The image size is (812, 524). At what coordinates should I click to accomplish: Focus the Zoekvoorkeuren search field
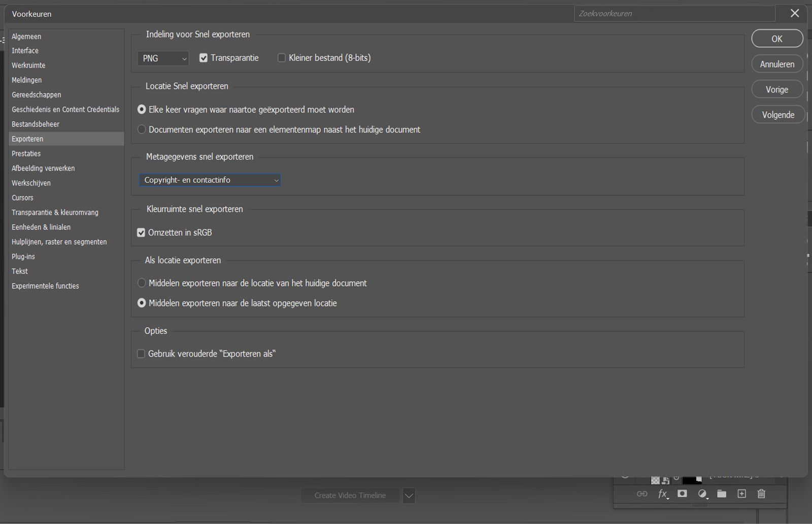674,14
